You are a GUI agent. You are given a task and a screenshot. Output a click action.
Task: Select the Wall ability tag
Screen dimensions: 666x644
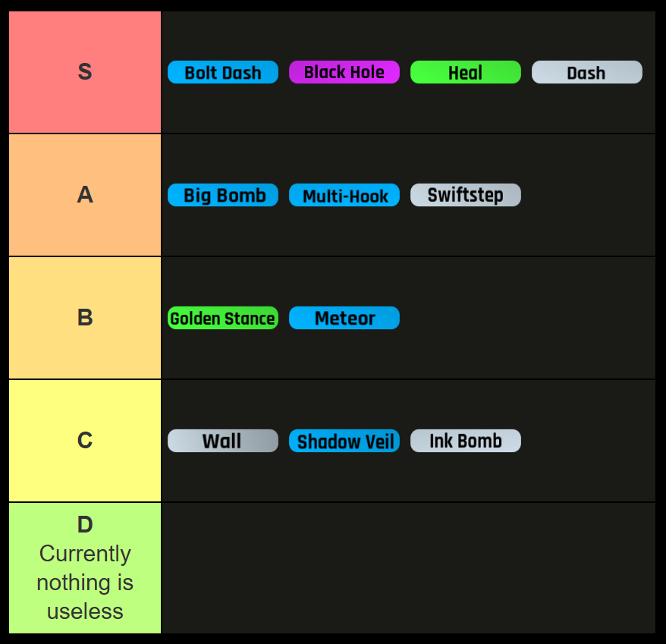[x=223, y=441]
